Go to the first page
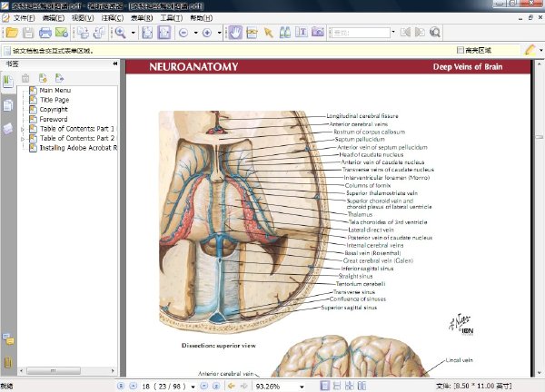The height and width of the screenshot is (392, 545). [121, 386]
